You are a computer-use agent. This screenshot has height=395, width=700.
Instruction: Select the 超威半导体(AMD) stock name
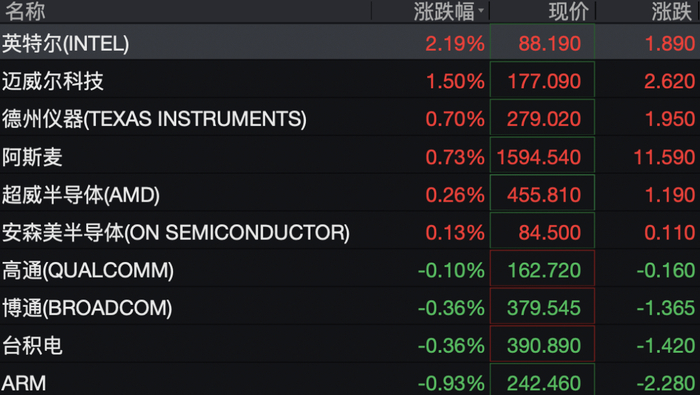81,195
